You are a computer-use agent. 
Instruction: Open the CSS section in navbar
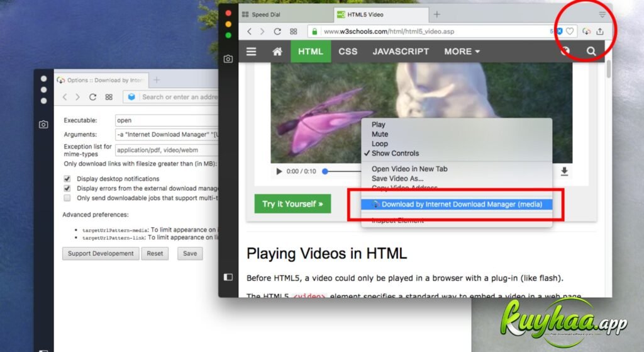tap(348, 52)
